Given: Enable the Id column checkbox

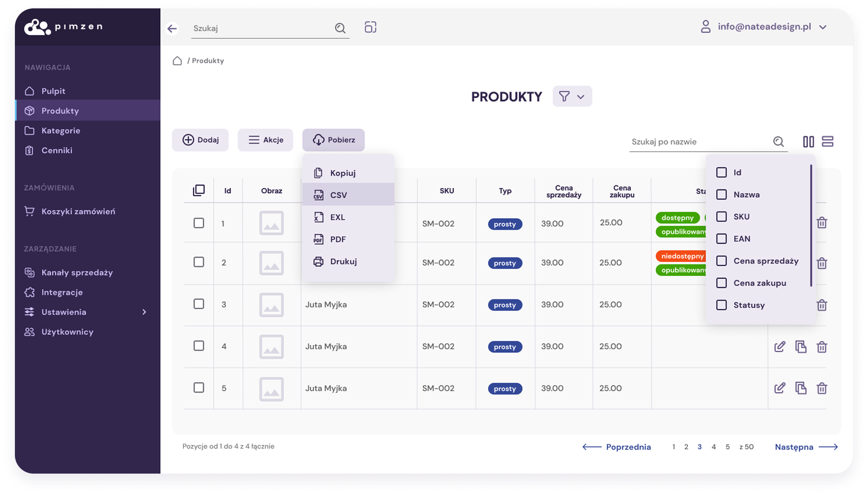Looking at the screenshot, I should 721,173.
